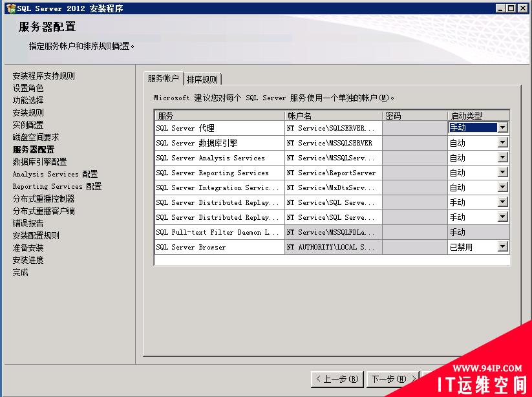Select 功能选择 step in sidebar
This screenshot has height=397, width=532.
[28, 100]
